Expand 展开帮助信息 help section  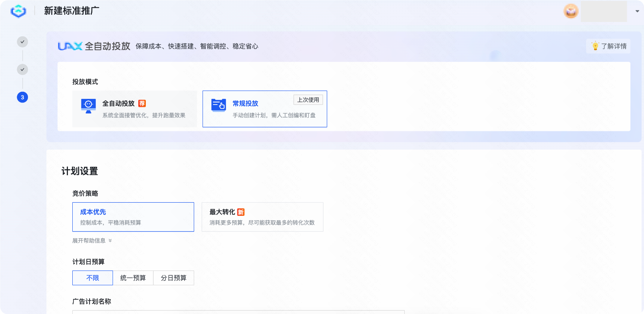click(92, 241)
